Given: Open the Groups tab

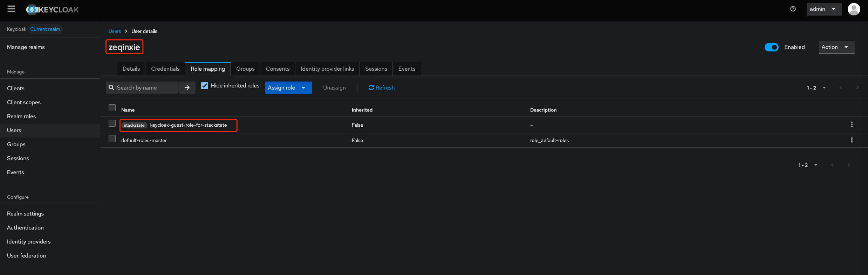Looking at the screenshot, I should pos(245,69).
